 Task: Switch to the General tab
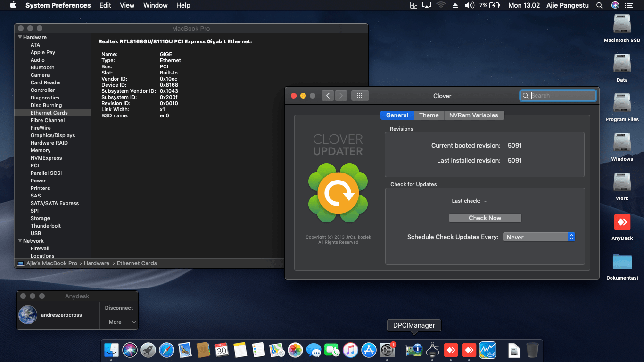pos(397,115)
